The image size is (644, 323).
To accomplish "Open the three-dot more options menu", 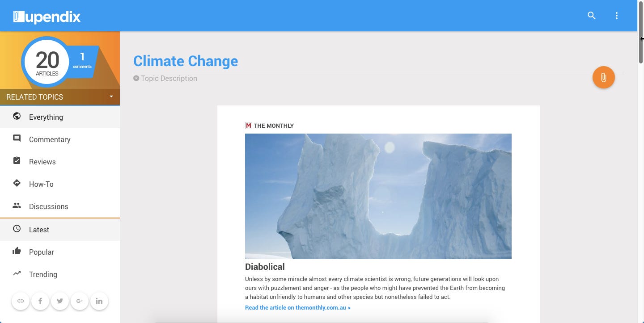I will (617, 16).
